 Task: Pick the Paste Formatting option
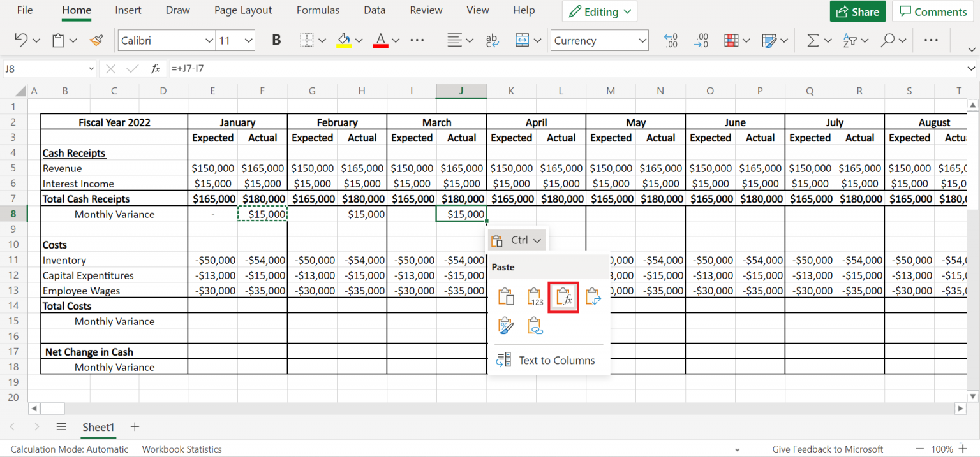pyautogui.click(x=506, y=326)
